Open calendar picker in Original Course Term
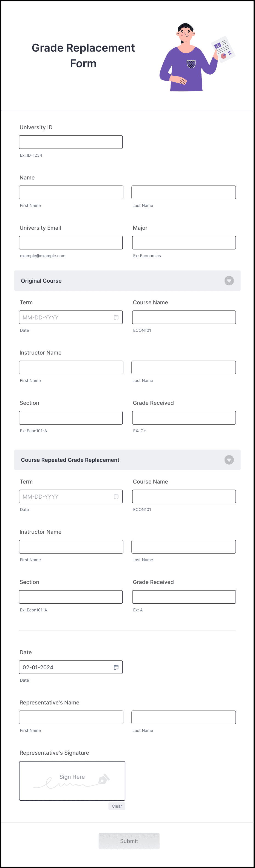Screen dimensions: 255x868 click(x=116, y=318)
